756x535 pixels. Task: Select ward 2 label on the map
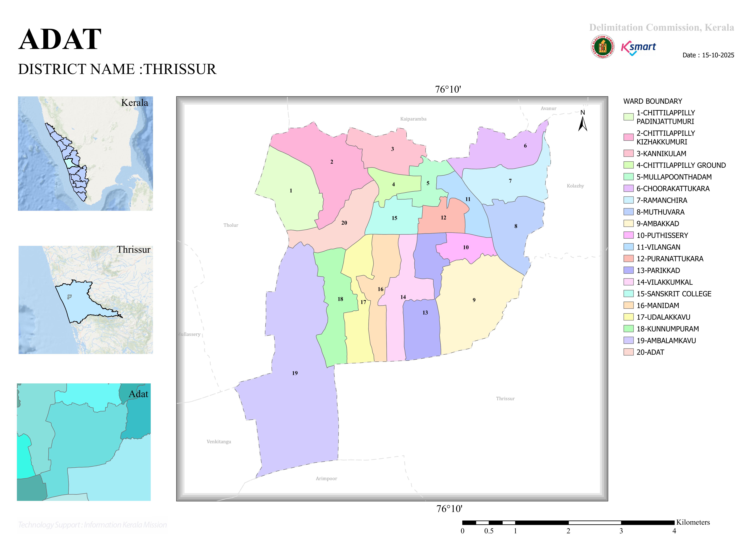332,162
